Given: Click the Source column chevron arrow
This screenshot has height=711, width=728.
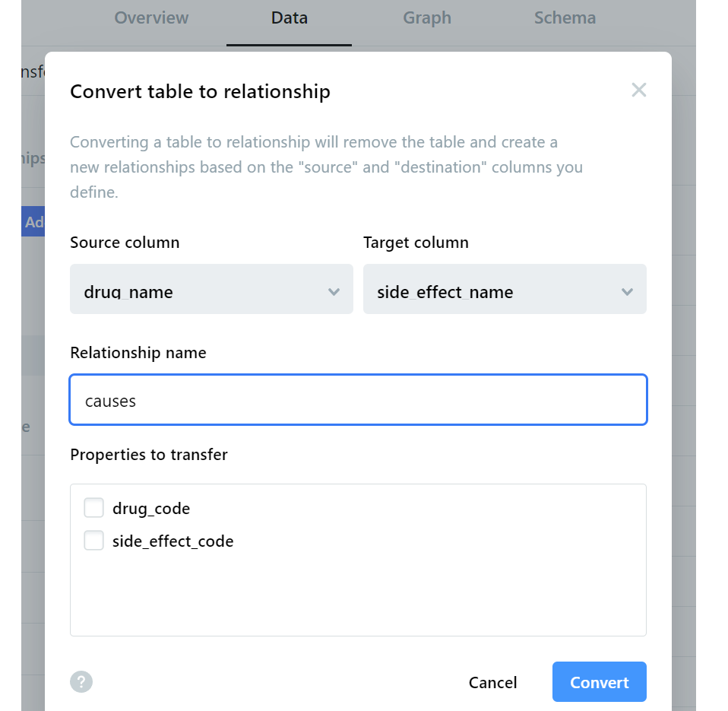Looking at the screenshot, I should pyautogui.click(x=334, y=292).
